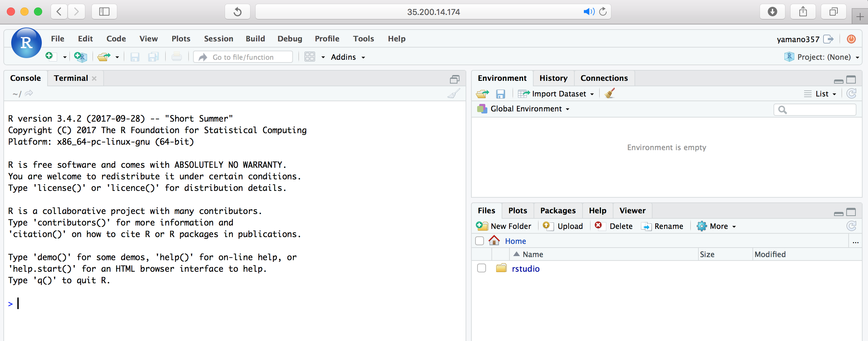Click the workspace panes grid icon

pyautogui.click(x=310, y=57)
